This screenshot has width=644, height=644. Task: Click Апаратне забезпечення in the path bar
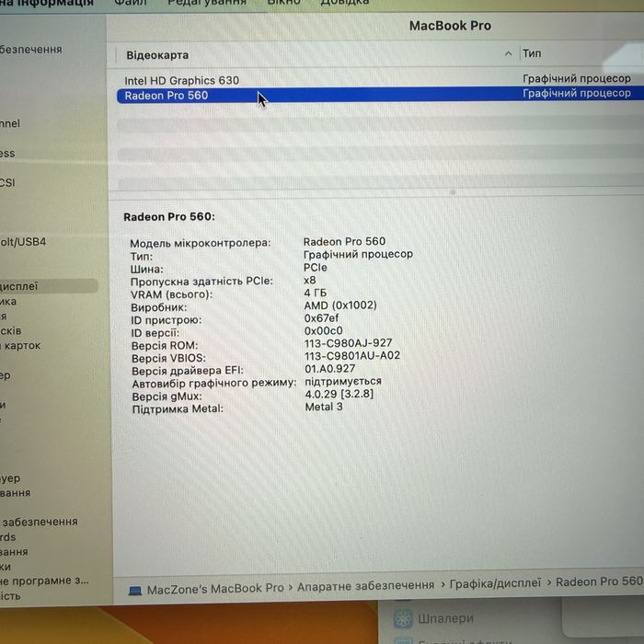coord(365,586)
